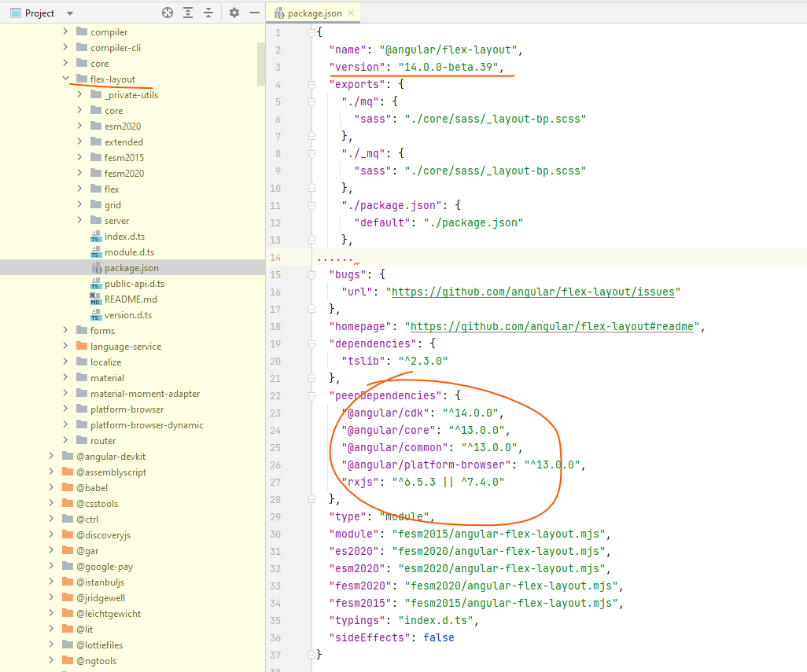The height and width of the screenshot is (672, 807).
Task: Click the @google-pay folder icon
Action: [68, 566]
